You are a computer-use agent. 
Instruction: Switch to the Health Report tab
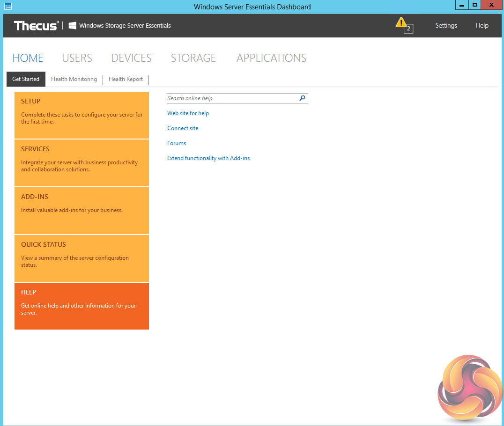tap(126, 79)
